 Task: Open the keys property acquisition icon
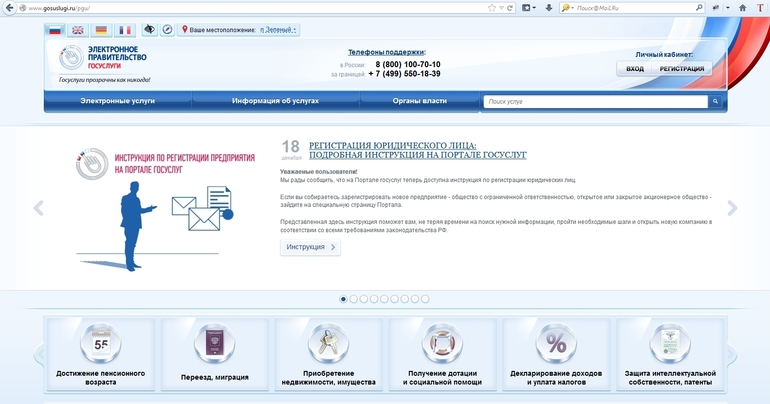click(329, 343)
